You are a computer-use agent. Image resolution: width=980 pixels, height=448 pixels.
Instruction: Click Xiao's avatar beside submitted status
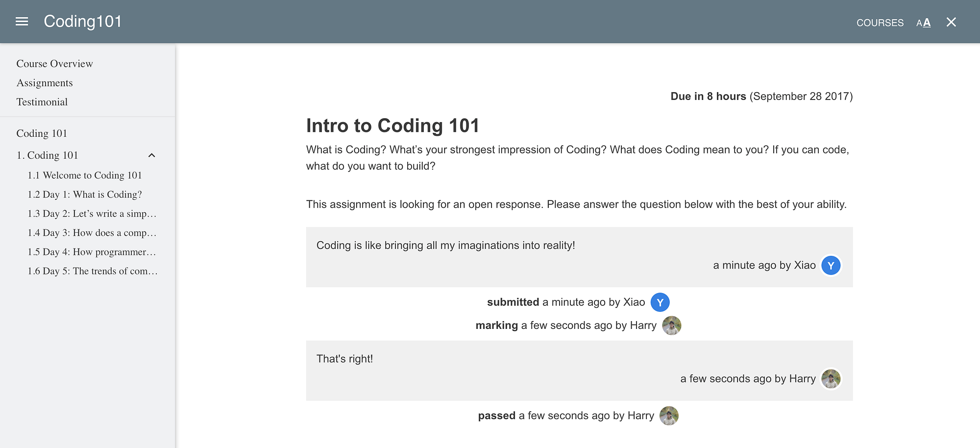[x=660, y=302]
